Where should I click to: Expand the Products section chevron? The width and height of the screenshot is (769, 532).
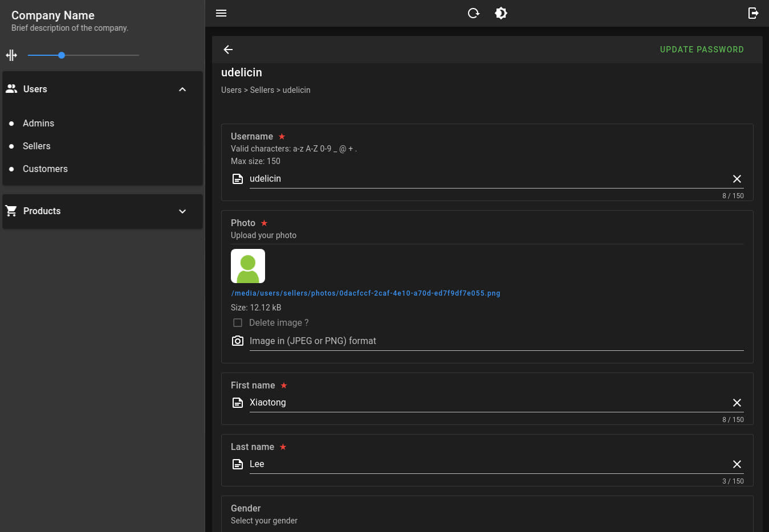click(x=182, y=211)
